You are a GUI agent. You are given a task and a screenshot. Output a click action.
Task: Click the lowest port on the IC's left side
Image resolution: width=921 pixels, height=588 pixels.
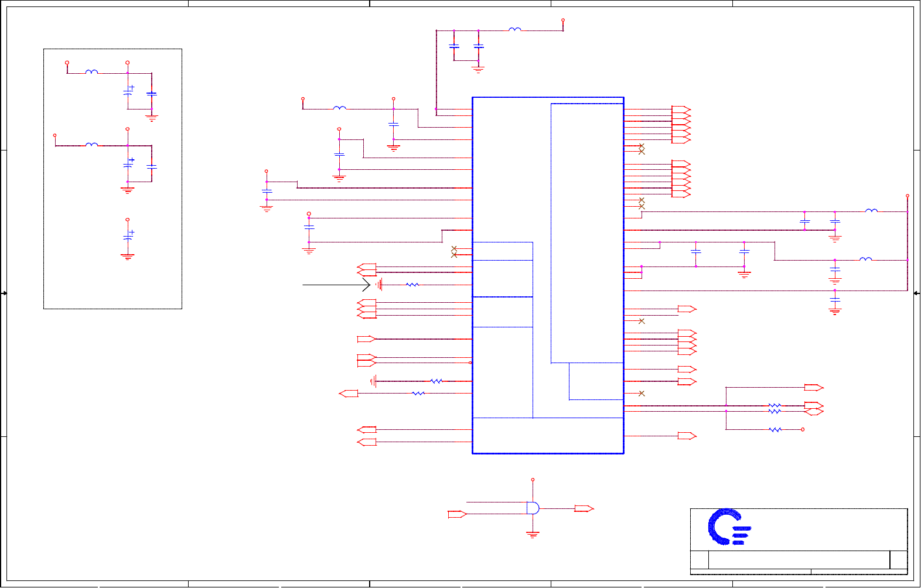[367, 442]
